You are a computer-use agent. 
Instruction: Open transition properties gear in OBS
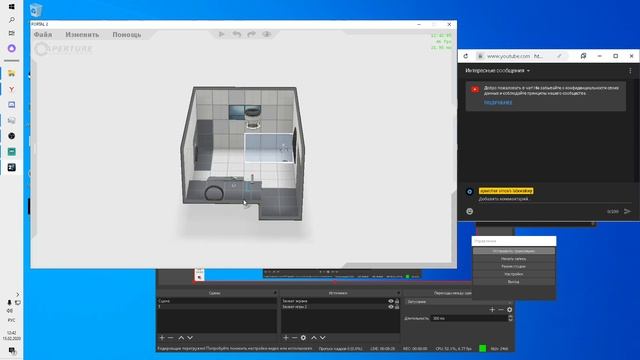click(x=509, y=310)
